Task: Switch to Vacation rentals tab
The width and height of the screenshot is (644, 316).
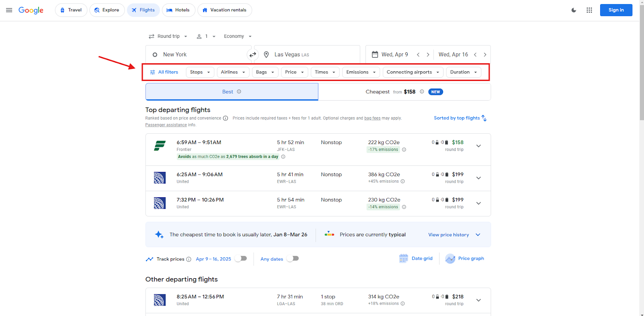Action: click(225, 10)
